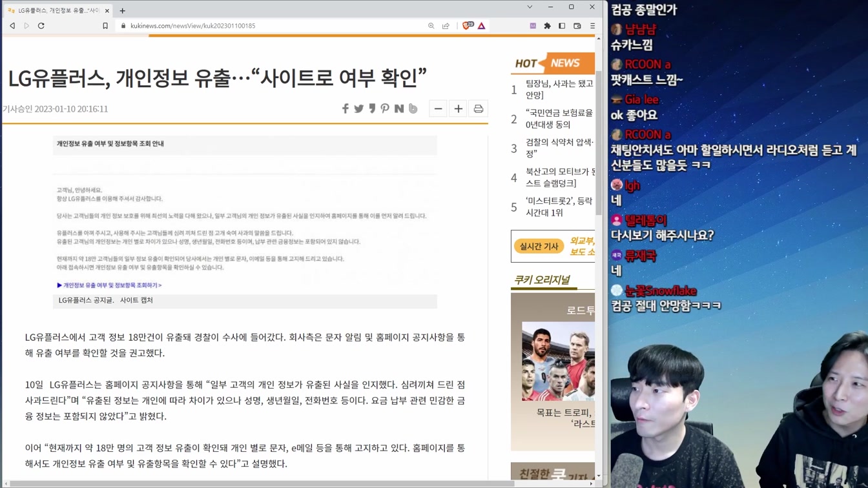This screenshot has height=488, width=868.
Task: Click chat message 팟캐스트 느낌~
Action: [647, 79]
